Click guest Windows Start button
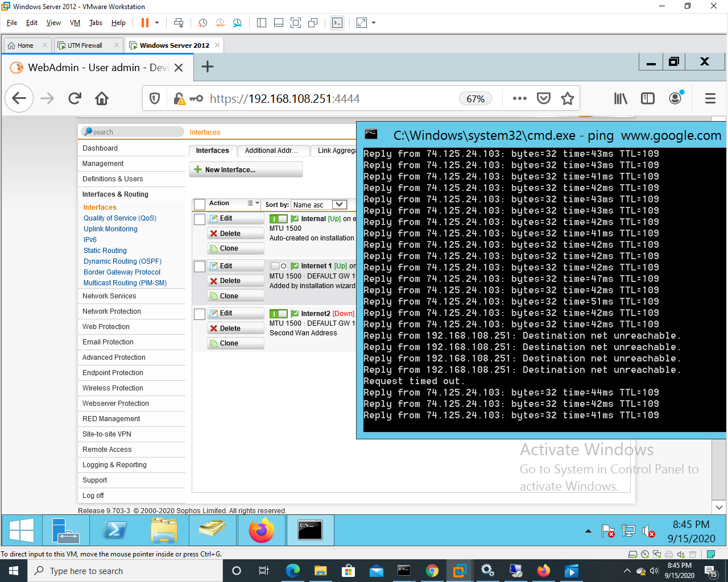Image resolution: width=728 pixels, height=582 pixels. 22,531
